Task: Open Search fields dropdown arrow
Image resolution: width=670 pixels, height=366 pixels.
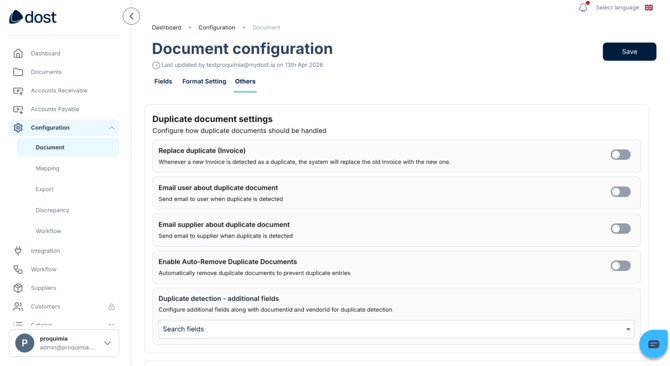Action: tap(628, 329)
